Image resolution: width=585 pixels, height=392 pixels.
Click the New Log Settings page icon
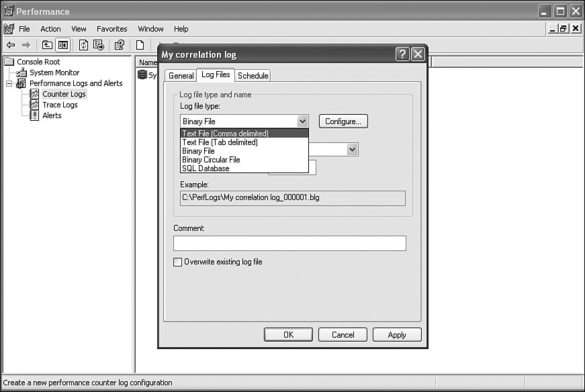coord(140,45)
